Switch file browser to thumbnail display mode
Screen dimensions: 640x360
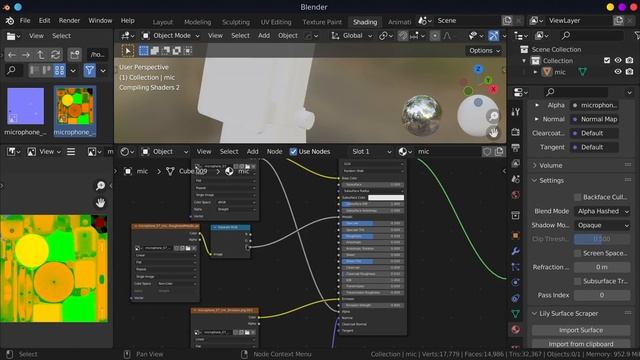[x=59, y=71]
